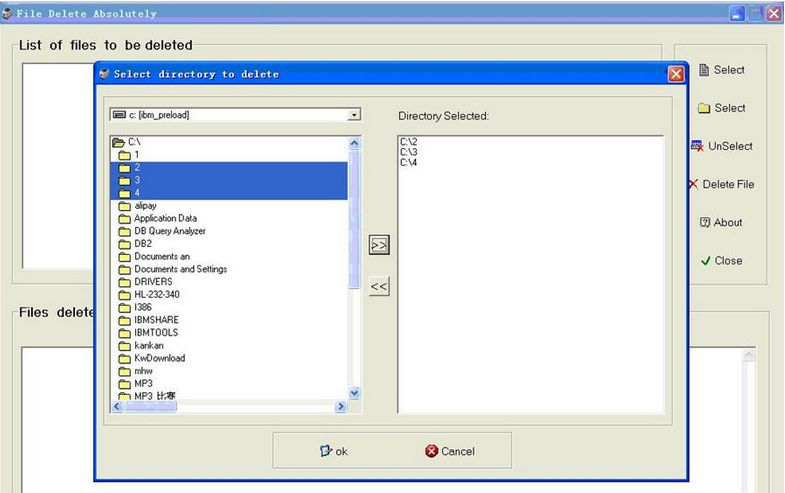Add selected folders with >> button
This screenshot has width=785, height=493.
tap(379, 245)
